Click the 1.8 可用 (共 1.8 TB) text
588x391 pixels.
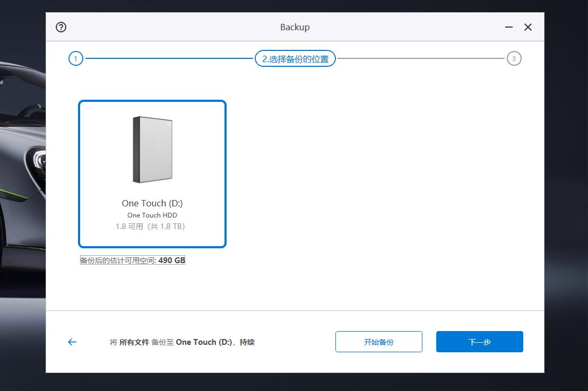coord(150,227)
